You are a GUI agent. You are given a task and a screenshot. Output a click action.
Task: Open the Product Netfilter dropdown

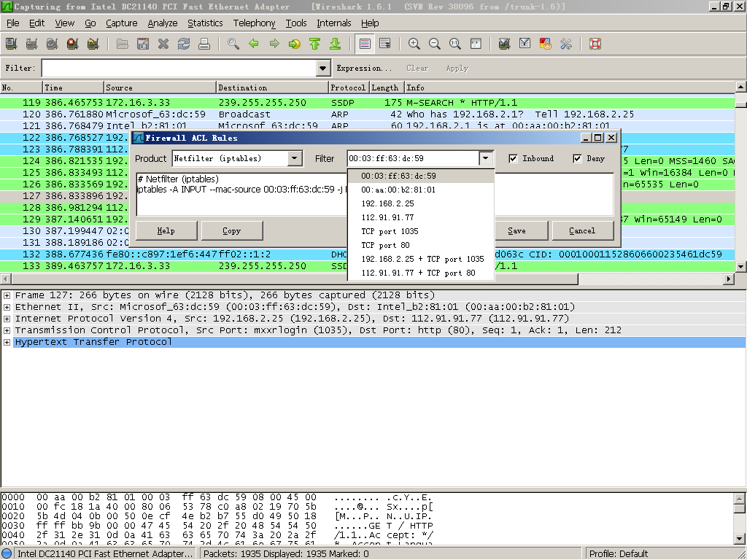295,158
